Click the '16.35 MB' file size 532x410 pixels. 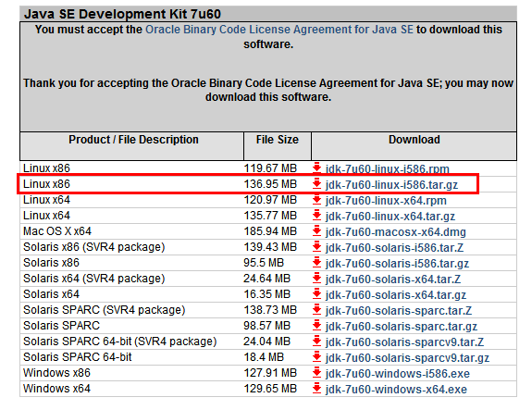(267, 294)
